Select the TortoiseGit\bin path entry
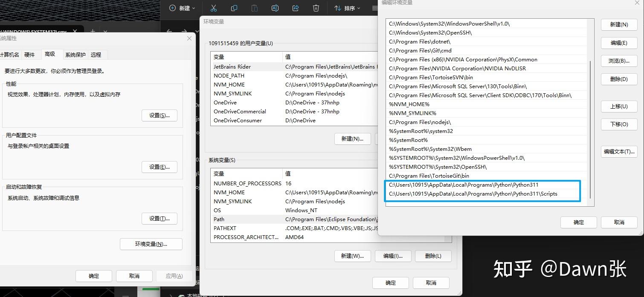 point(486,176)
